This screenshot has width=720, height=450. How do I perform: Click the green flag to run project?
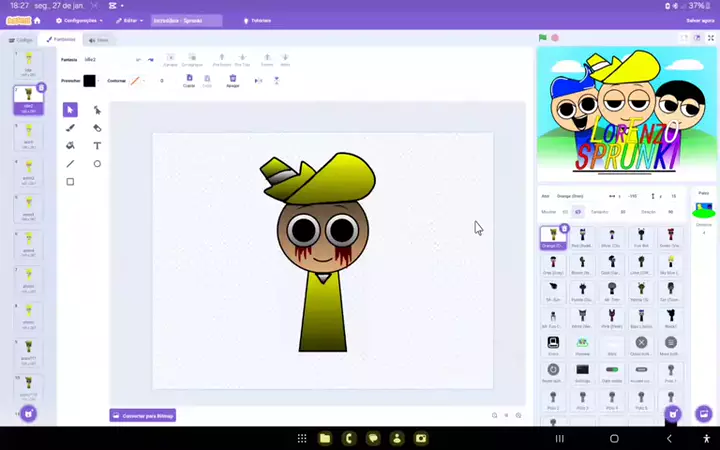543,38
